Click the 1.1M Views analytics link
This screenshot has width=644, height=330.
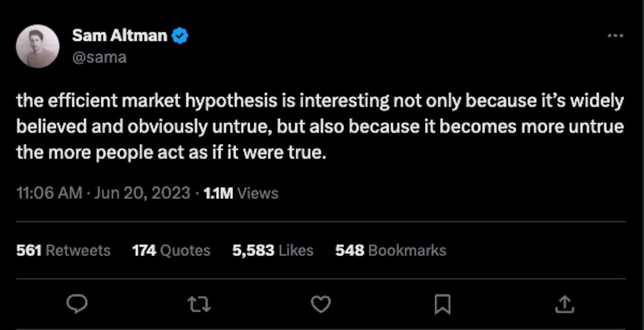pyautogui.click(x=240, y=193)
